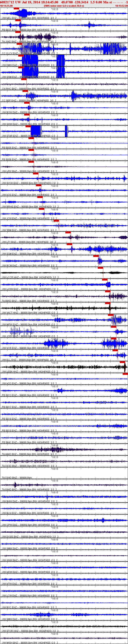Select the CC SEP EHZ station label
The height and width of the screenshot is (644, 128).
pos(29,101)
